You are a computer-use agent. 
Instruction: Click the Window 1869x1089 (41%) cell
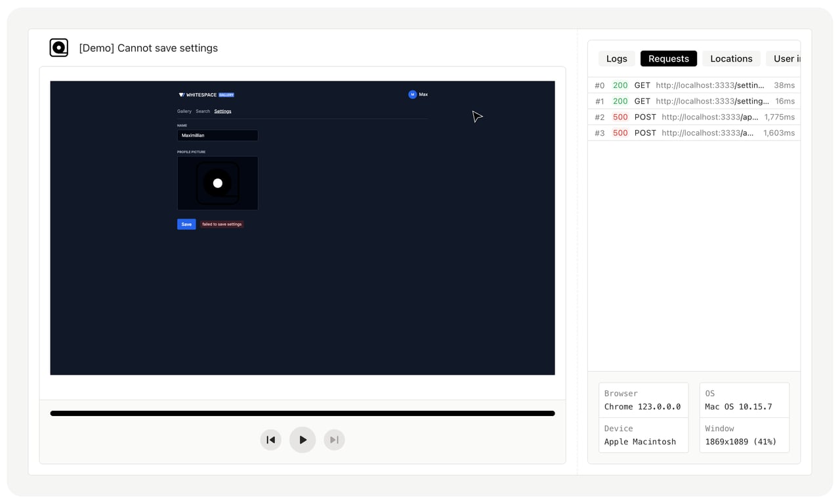744,435
